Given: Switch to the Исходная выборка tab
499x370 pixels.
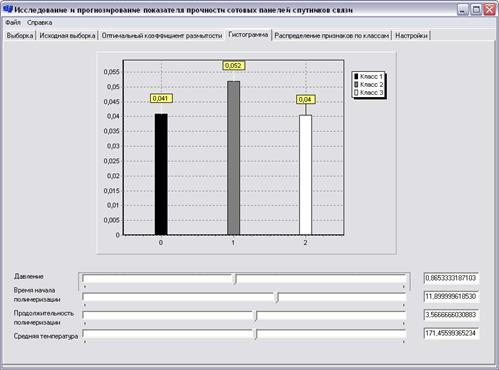Looking at the screenshot, I should click(x=67, y=36).
